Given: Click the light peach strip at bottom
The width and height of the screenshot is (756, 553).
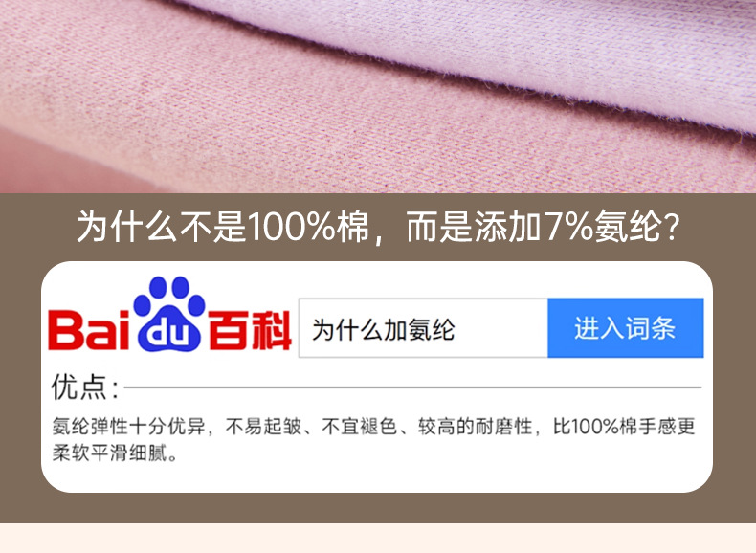Looking at the screenshot, I should click(x=378, y=538).
